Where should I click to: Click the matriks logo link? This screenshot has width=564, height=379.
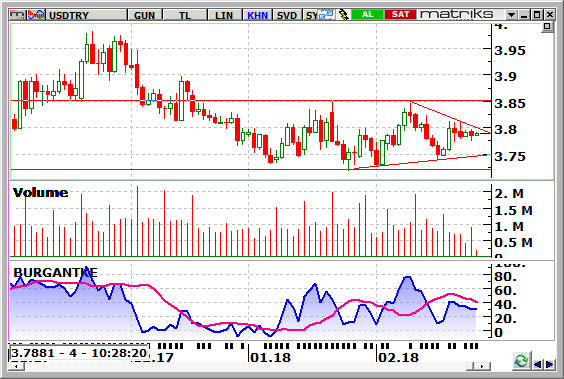point(457,14)
